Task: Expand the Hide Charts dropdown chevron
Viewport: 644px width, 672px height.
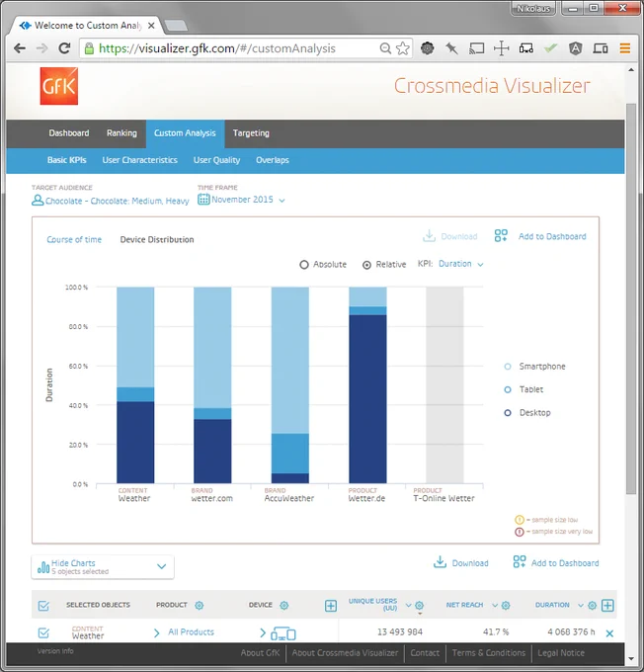Action: pos(162,566)
